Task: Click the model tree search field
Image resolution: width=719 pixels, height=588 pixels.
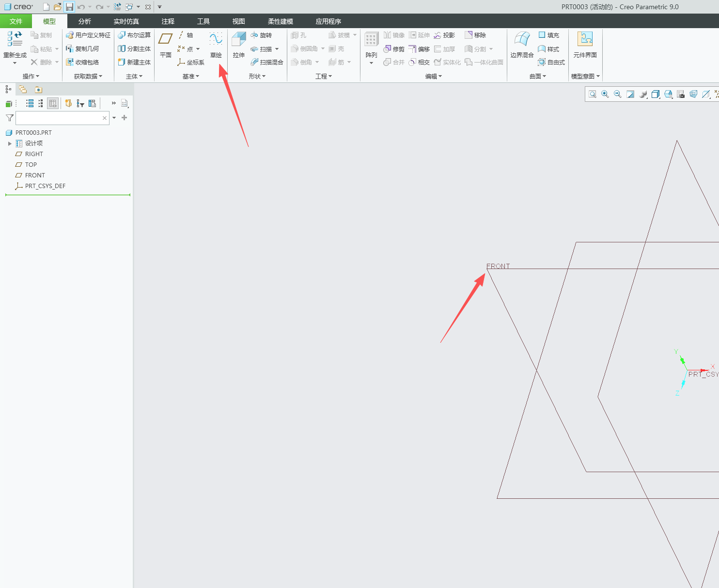Action: [x=63, y=118]
